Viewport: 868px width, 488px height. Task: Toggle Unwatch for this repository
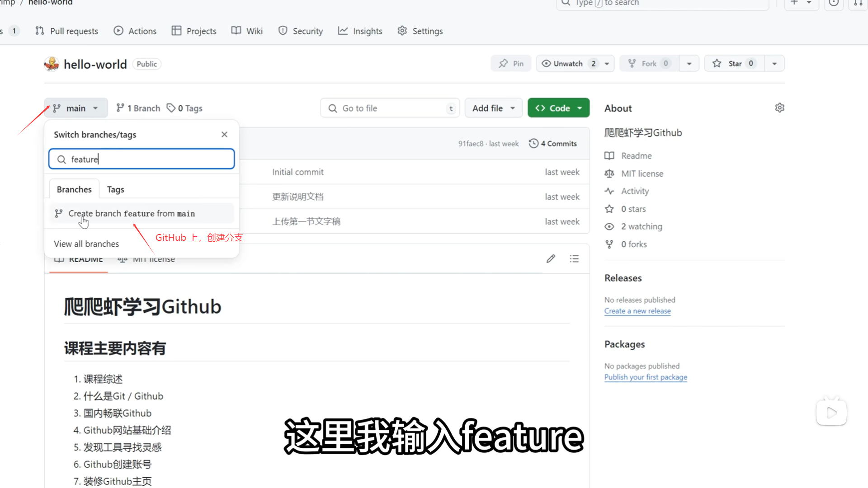[x=568, y=64]
